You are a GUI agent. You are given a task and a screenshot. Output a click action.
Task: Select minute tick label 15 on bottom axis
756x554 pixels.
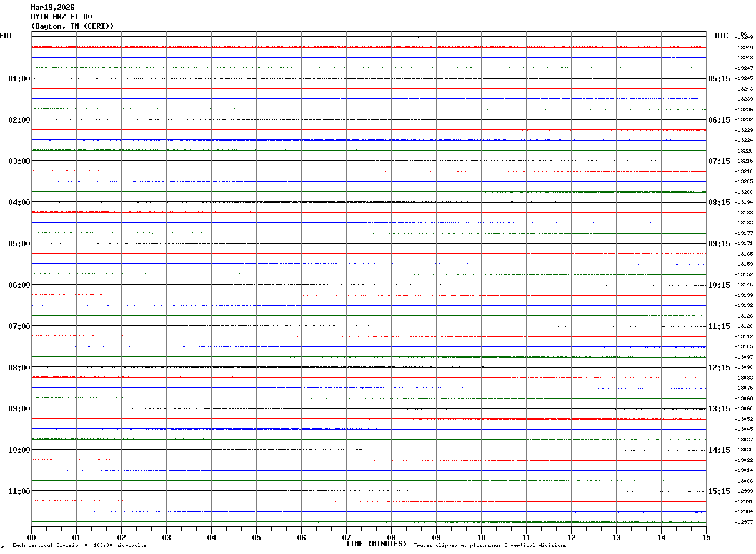pyautogui.click(x=706, y=537)
